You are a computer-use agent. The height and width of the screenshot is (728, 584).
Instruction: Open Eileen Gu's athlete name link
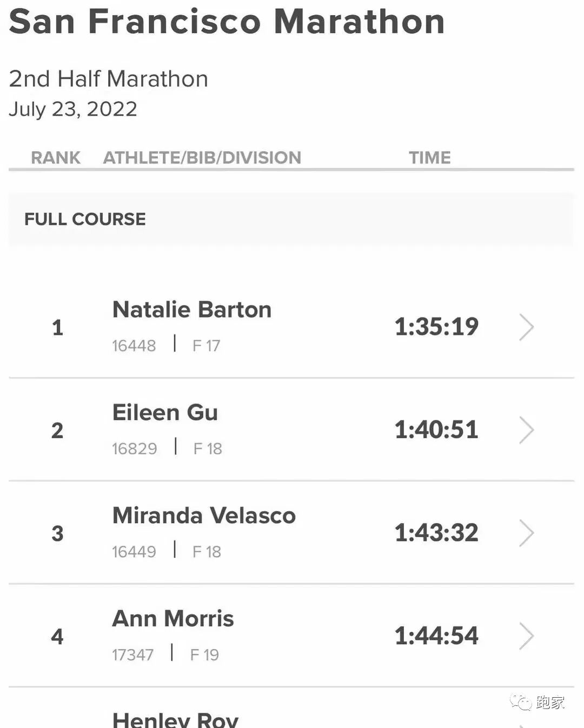point(165,413)
